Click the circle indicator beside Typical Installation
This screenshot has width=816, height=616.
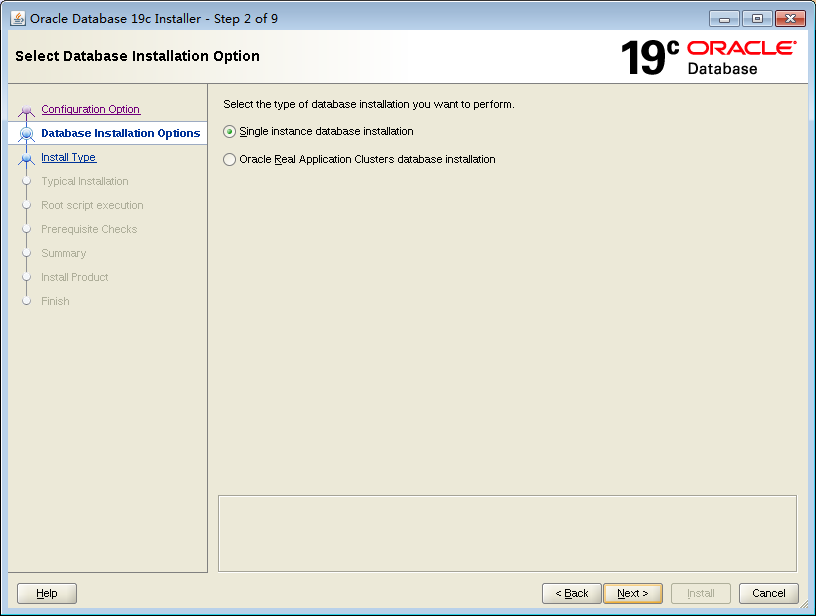[26, 181]
